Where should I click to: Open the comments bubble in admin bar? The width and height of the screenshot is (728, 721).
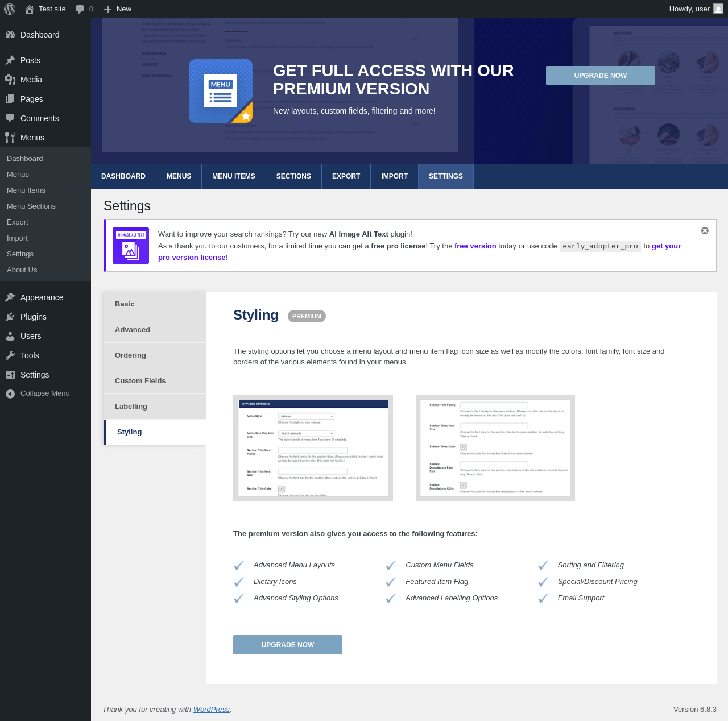80,9
